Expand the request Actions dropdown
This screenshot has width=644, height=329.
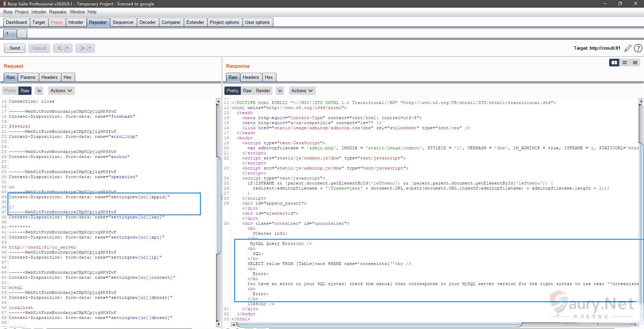61,91
